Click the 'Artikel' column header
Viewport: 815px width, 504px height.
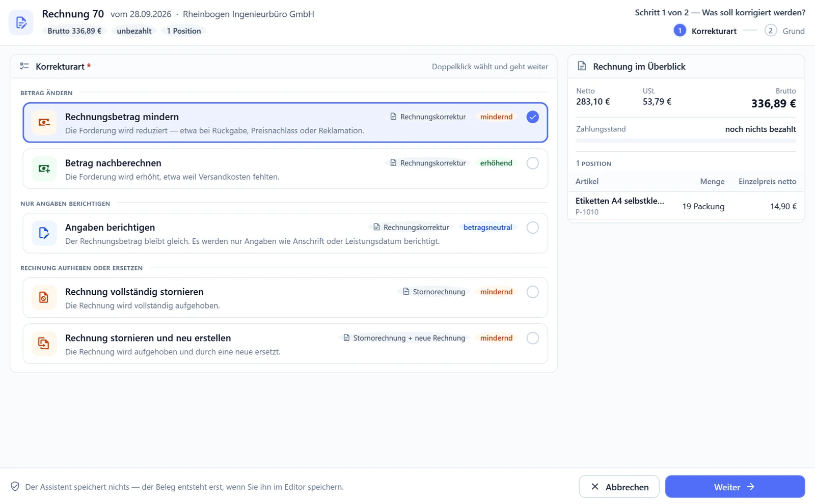coord(587,182)
